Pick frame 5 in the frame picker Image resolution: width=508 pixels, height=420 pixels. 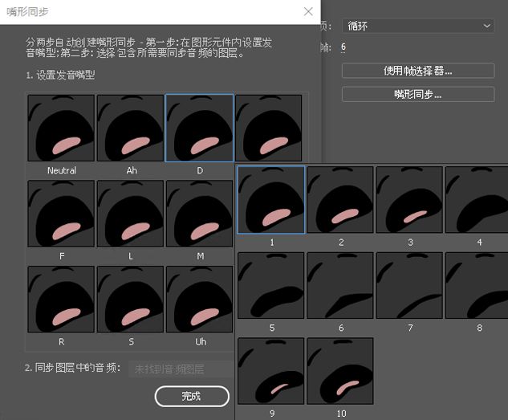[x=270, y=286]
